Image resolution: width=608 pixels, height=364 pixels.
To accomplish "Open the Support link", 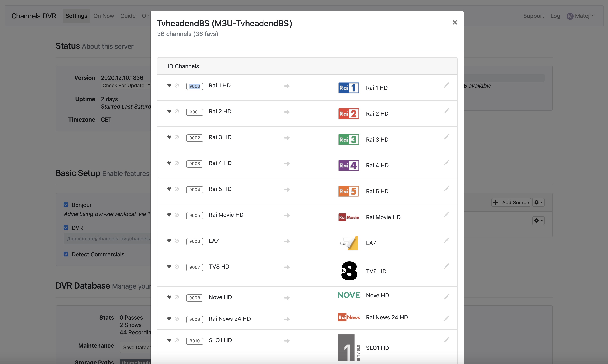I will click(x=533, y=16).
